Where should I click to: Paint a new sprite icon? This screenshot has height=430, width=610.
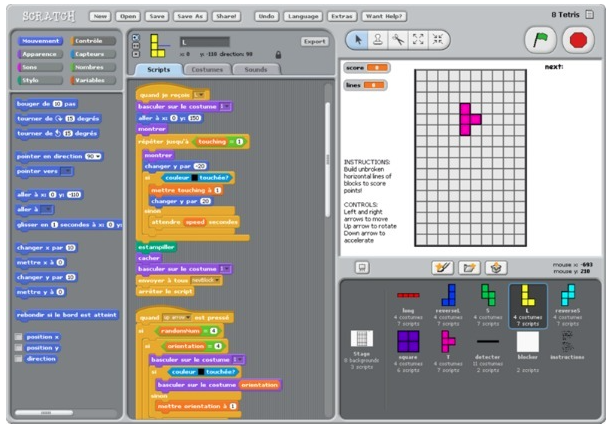(442, 267)
